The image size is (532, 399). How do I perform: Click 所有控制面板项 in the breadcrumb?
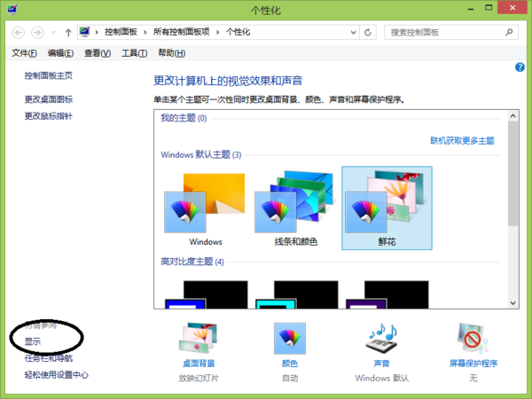[182, 32]
